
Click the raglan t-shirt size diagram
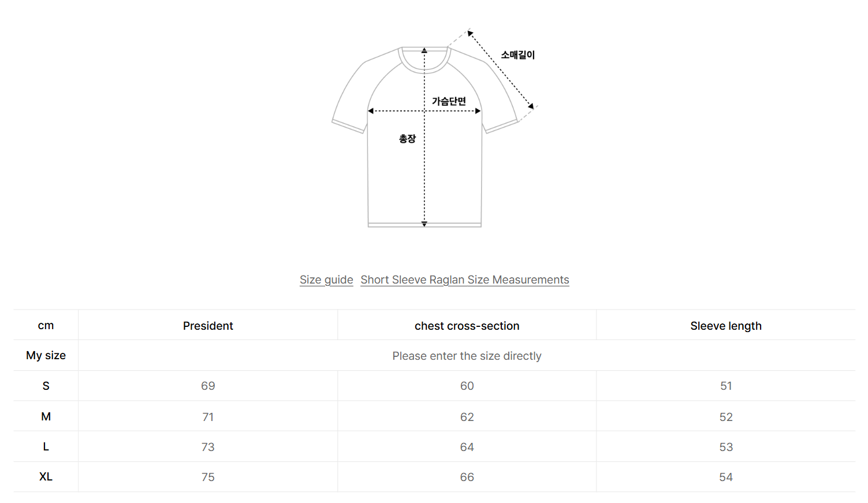(434, 128)
